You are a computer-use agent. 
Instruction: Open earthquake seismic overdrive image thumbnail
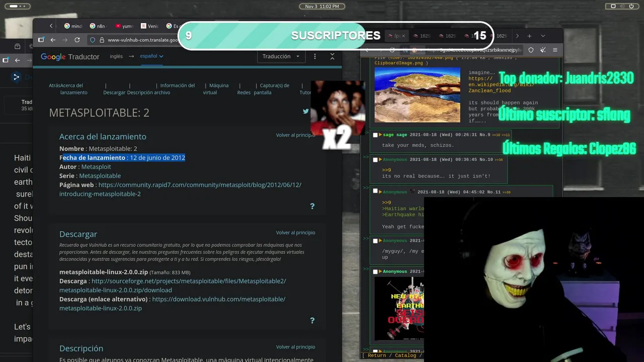coord(399,309)
